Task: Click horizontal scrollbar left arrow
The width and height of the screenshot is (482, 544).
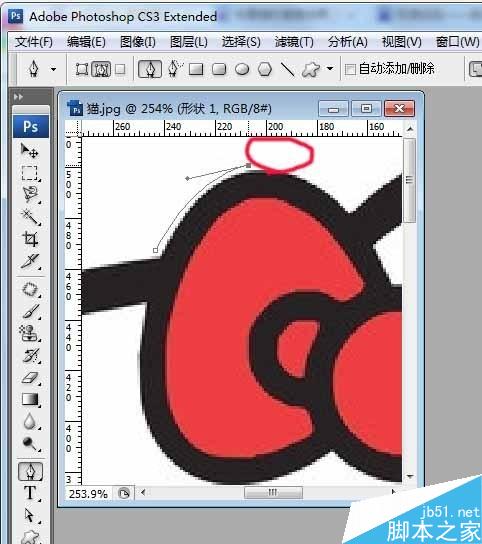Action: tap(143, 492)
